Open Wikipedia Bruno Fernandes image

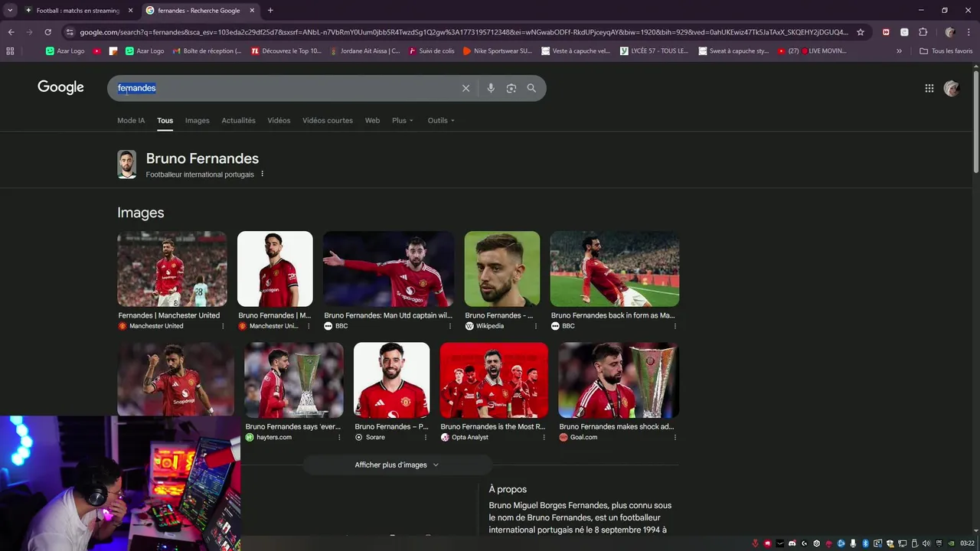(502, 269)
